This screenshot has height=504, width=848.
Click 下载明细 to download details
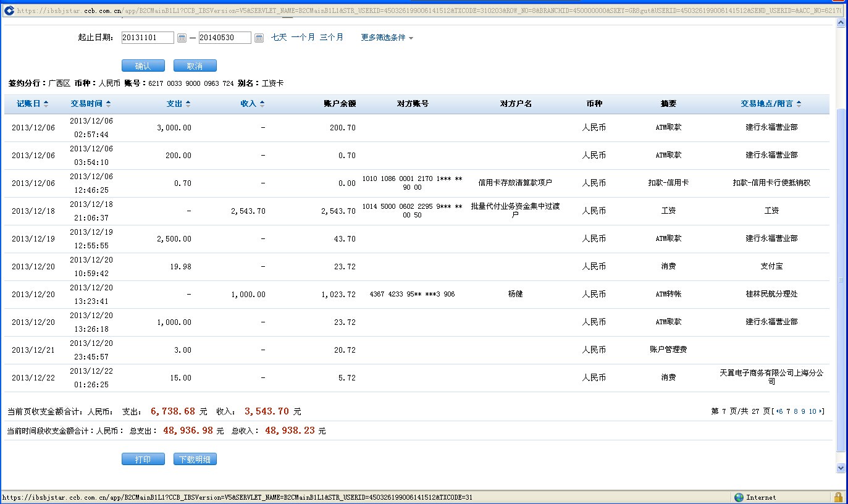tap(195, 460)
